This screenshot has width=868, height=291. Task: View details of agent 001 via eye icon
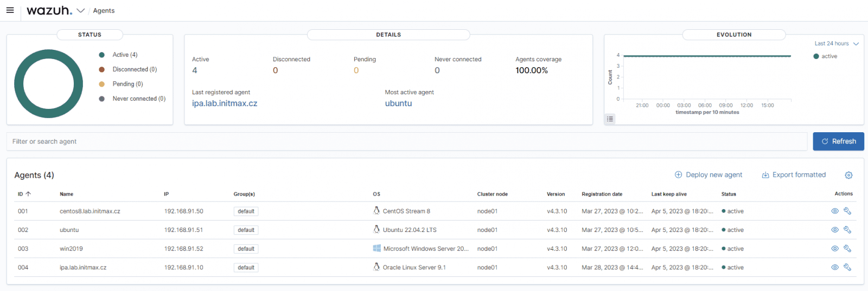(x=835, y=211)
